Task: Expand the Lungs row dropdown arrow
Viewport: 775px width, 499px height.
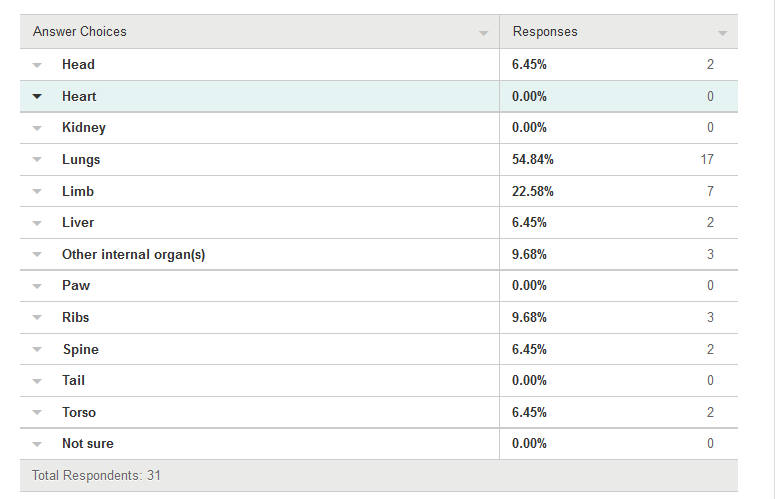Action: tap(37, 160)
